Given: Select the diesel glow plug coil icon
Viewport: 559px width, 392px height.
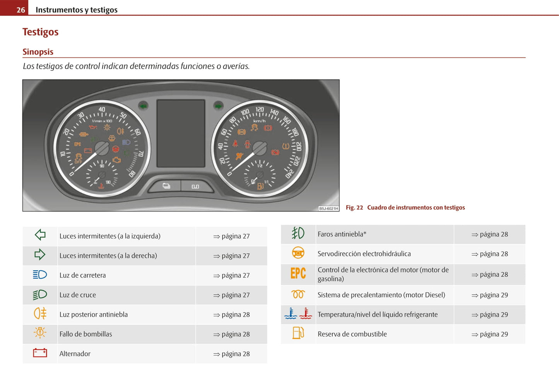Looking at the screenshot, I should click(x=298, y=295).
